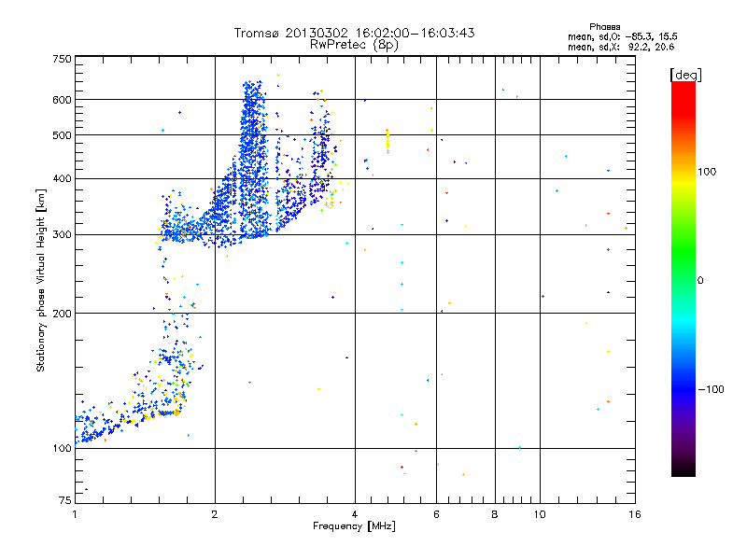Viewport: 747px width, 560px height.
Task: Click y-axis tick label '100'
Action: pos(62,448)
